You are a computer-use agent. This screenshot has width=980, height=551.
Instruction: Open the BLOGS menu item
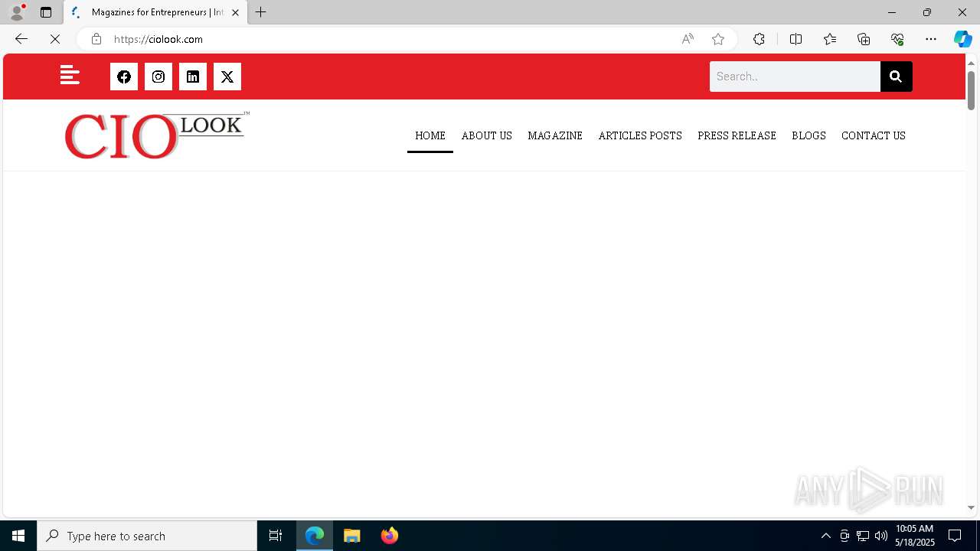pyautogui.click(x=808, y=135)
